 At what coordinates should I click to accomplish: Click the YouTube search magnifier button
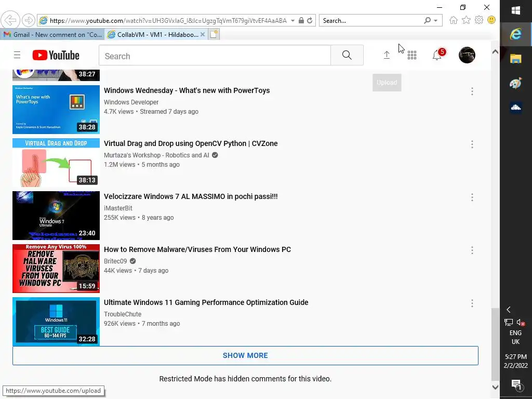(x=347, y=55)
